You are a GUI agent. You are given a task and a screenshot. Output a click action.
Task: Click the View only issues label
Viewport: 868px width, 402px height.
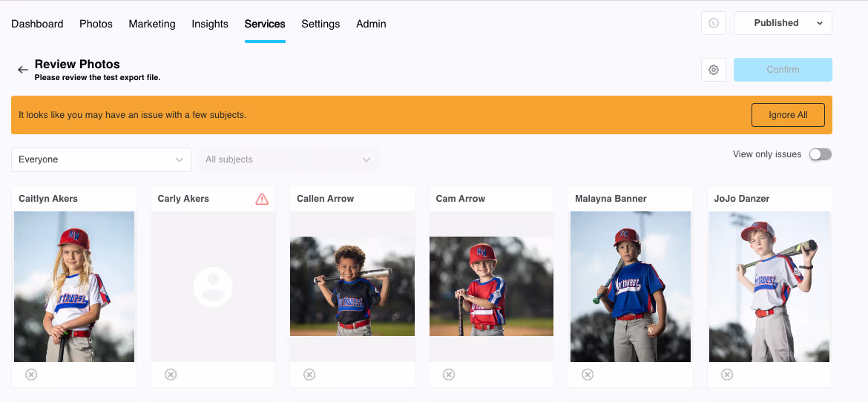767,154
